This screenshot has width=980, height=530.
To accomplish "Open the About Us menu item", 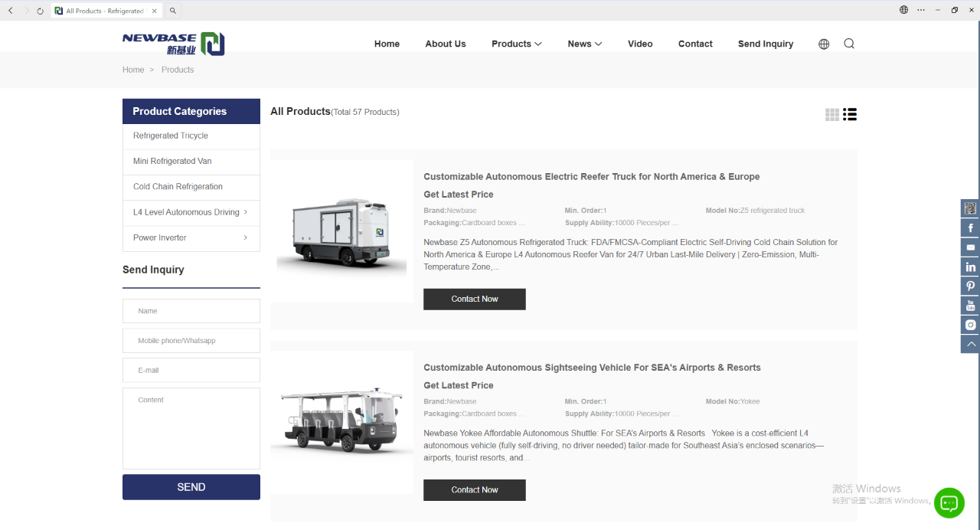I will 445,44.
